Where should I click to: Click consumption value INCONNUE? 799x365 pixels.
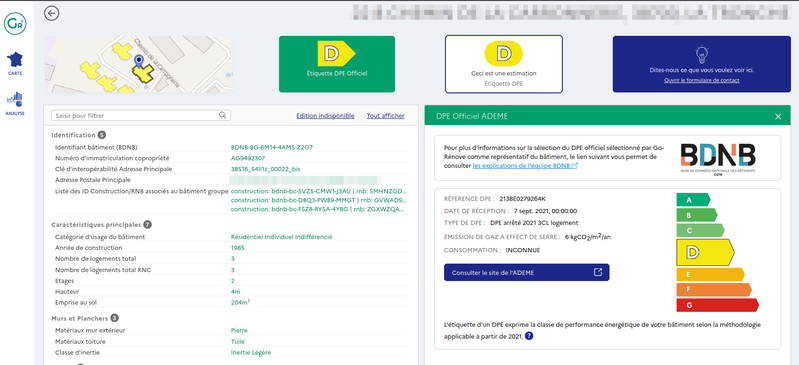point(523,250)
